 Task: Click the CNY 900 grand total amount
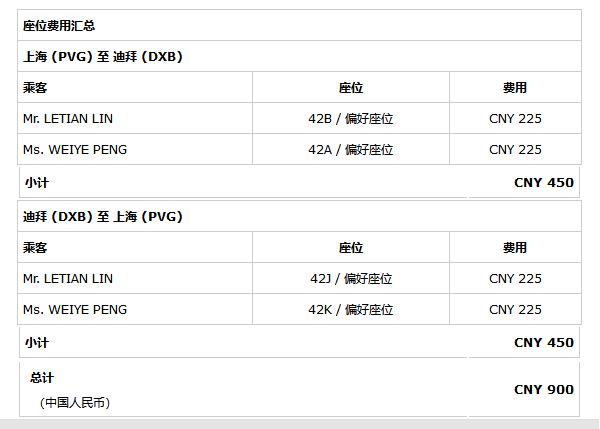(544, 389)
